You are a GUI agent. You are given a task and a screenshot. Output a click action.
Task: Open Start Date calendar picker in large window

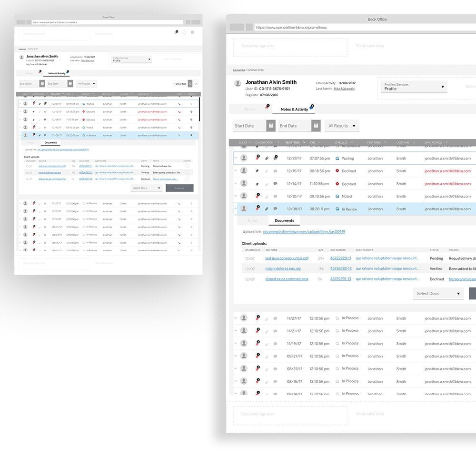pyautogui.click(x=271, y=126)
